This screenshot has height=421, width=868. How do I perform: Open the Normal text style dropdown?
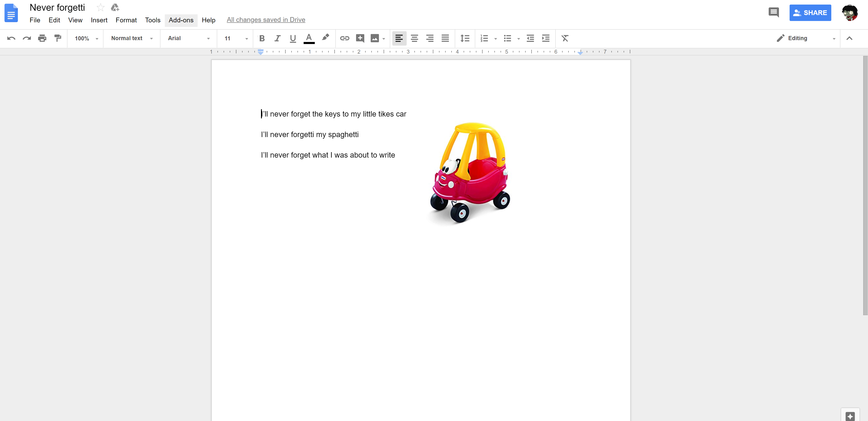pyautogui.click(x=132, y=38)
